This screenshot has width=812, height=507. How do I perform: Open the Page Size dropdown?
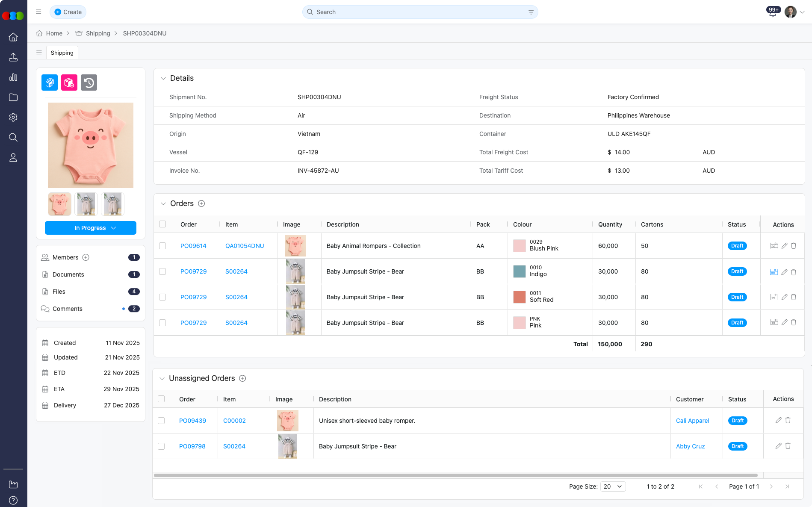[613, 486]
